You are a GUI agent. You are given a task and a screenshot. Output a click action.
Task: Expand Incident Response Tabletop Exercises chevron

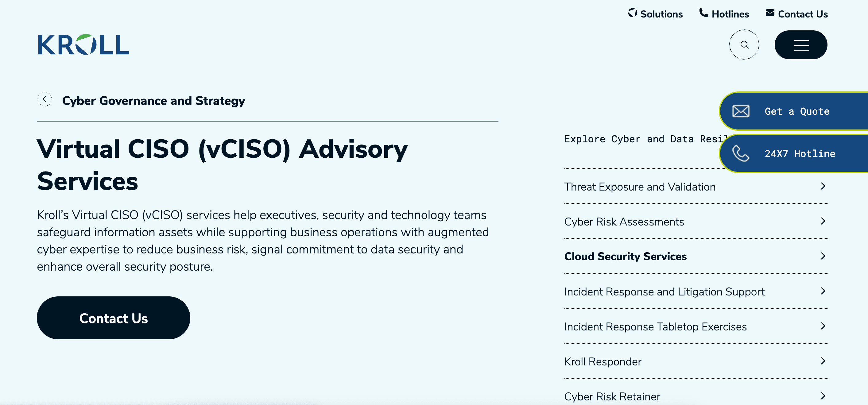click(x=823, y=326)
